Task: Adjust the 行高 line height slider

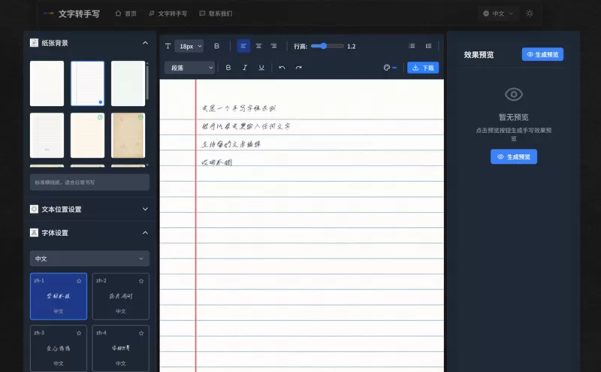Action: click(x=327, y=46)
